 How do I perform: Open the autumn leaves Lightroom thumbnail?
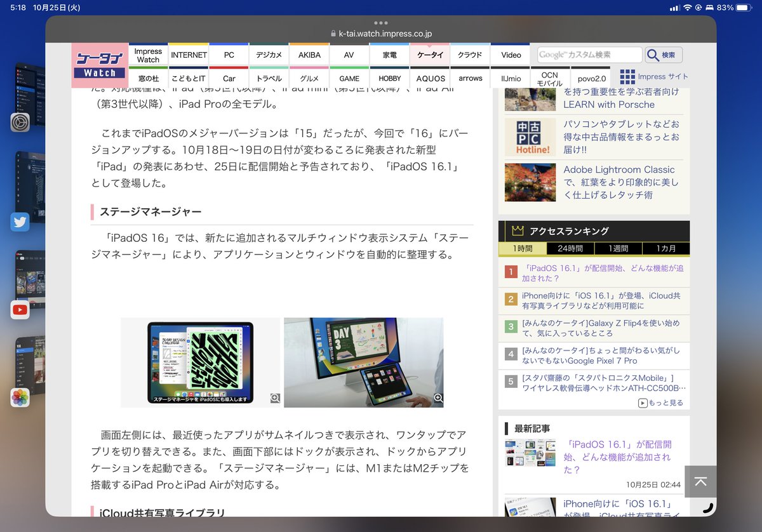[530, 183]
